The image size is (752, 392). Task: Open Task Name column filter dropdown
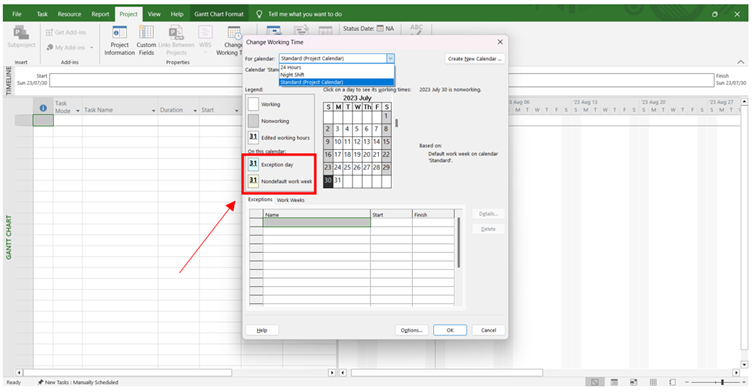(x=153, y=111)
